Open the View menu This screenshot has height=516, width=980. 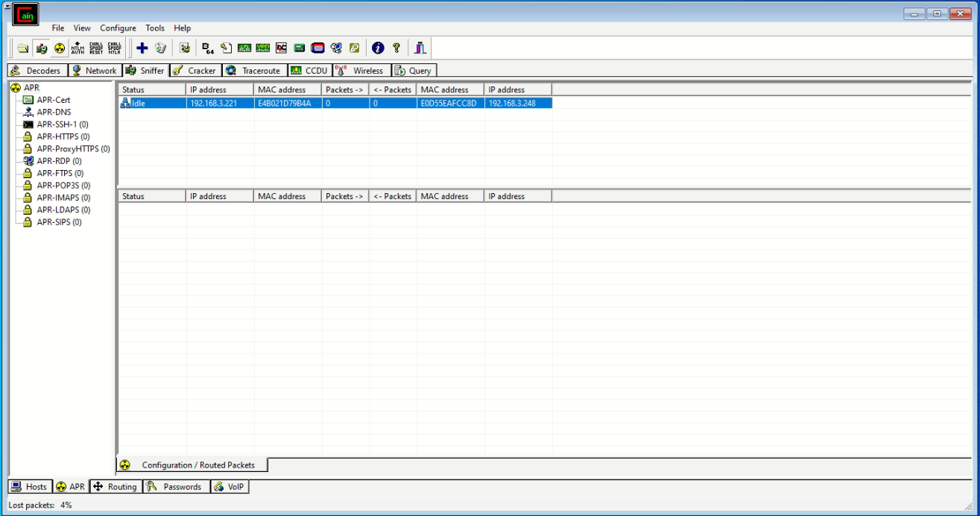[82, 28]
